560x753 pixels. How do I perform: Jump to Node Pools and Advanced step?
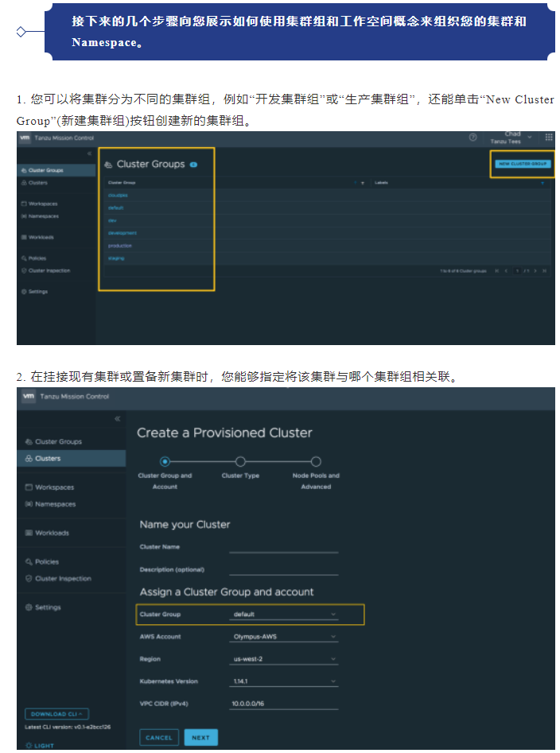pos(316,461)
